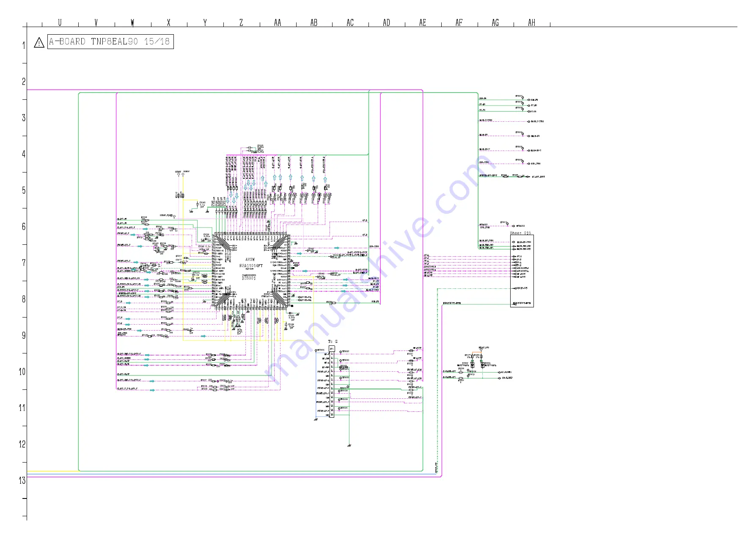
Task: Click the "To G" connector heading
Action: (x=333, y=342)
